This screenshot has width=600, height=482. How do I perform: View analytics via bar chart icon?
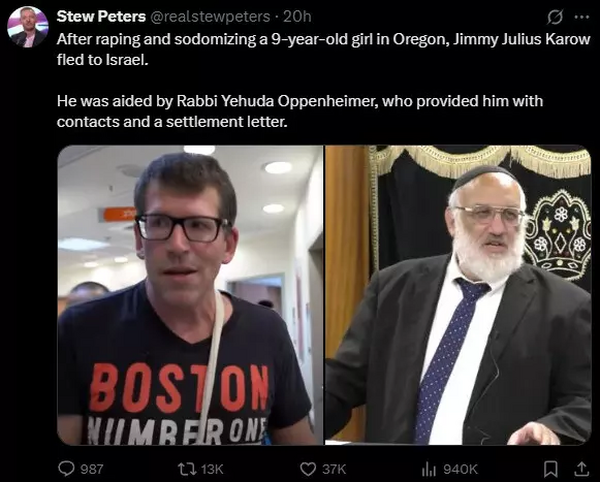pos(429,469)
